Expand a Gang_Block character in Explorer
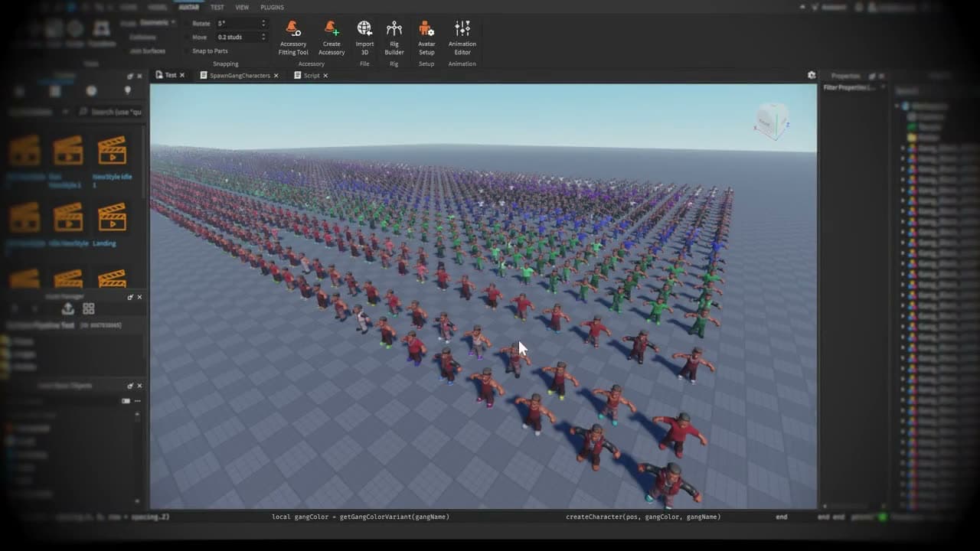This screenshot has height=551, width=980. (903, 147)
